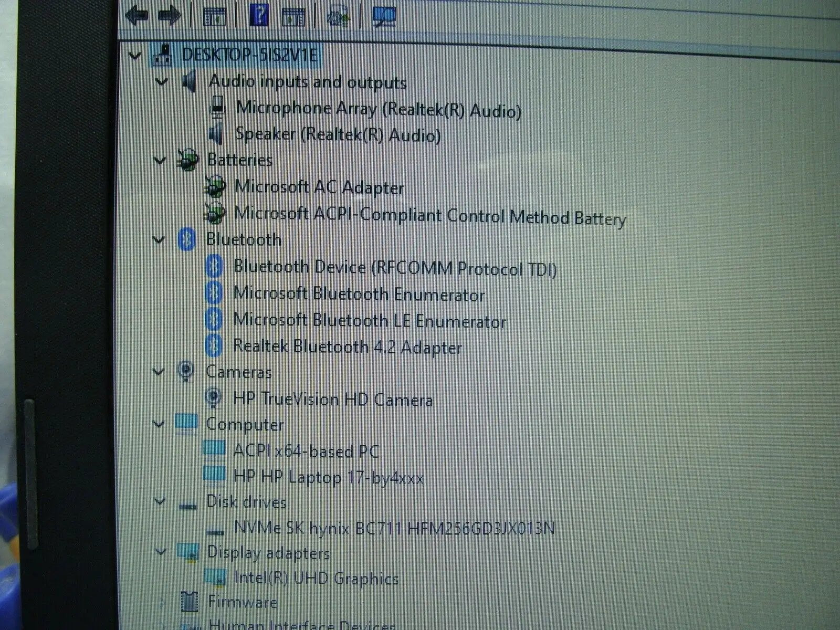Select Bluetooth Device (RFCOMM Protocol TDI)

pyautogui.click(x=395, y=267)
